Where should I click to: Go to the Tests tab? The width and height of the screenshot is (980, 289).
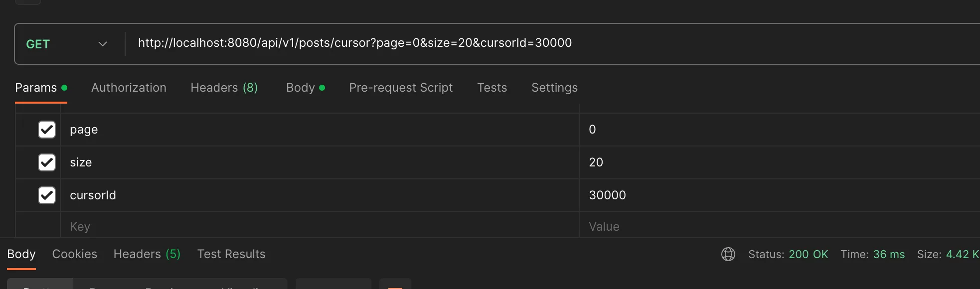(x=492, y=88)
